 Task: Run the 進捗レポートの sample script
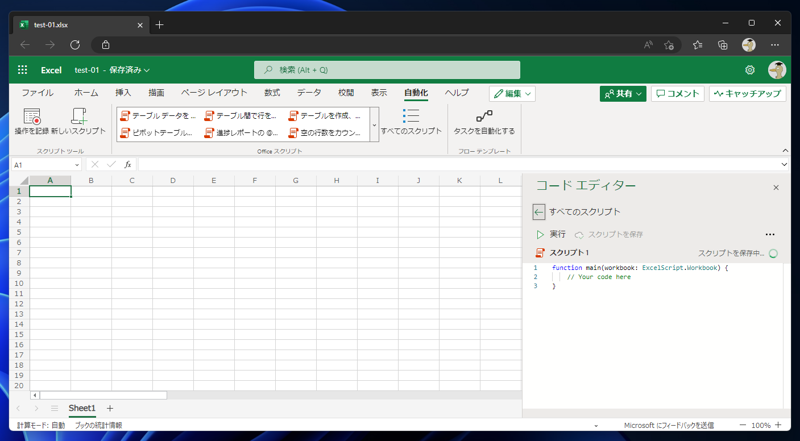click(241, 133)
